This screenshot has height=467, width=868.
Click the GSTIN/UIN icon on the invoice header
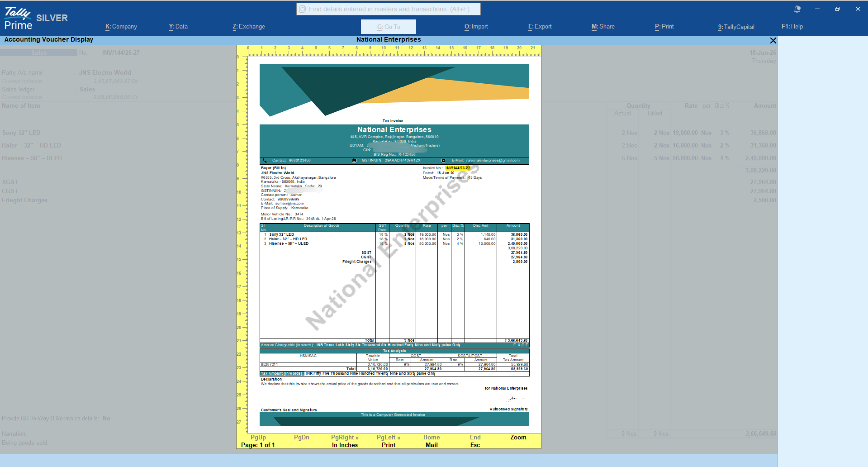click(354, 161)
